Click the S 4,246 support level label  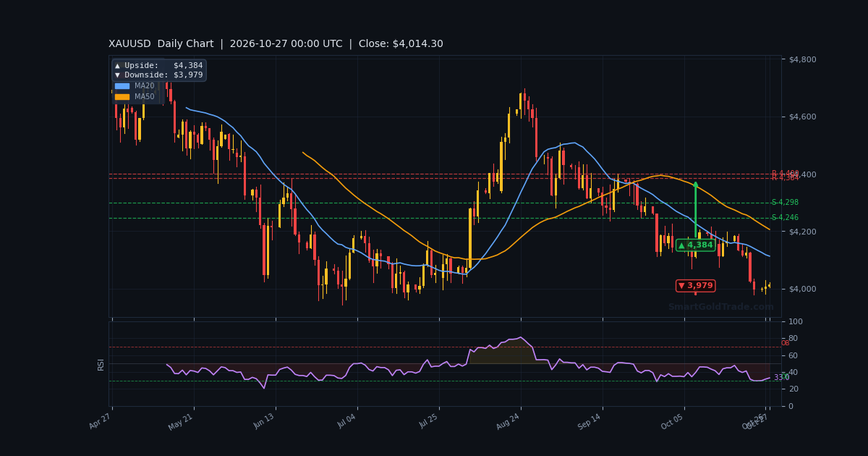coord(785,218)
